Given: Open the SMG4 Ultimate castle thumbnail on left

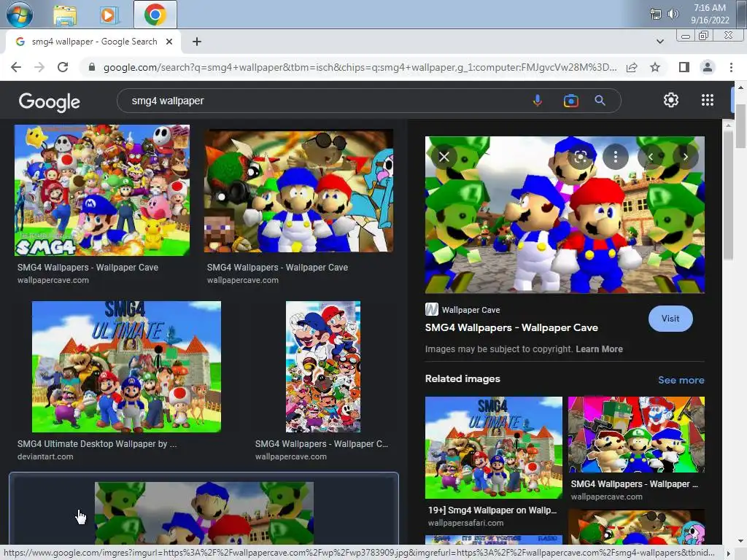Looking at the screenshot, I should pyautogui.click(x=126, y=367).
